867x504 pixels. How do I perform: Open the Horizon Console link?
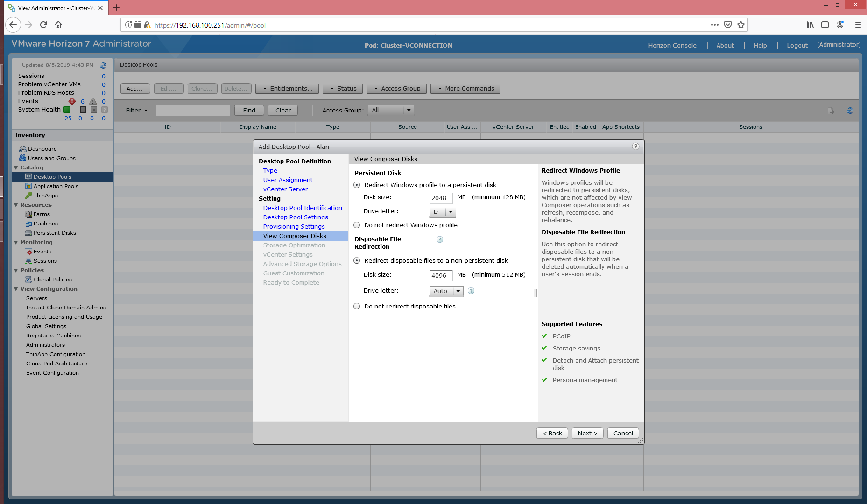point(672,45)
